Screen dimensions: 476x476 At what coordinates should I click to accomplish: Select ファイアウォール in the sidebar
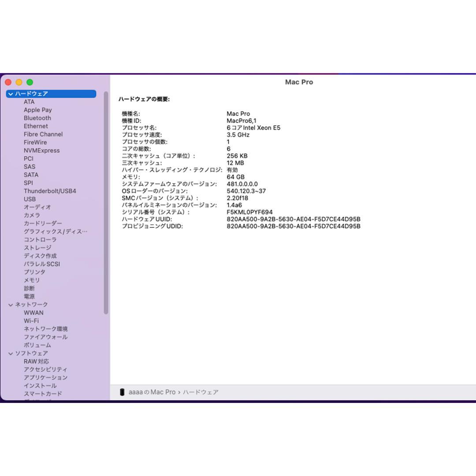pos(45,337)
